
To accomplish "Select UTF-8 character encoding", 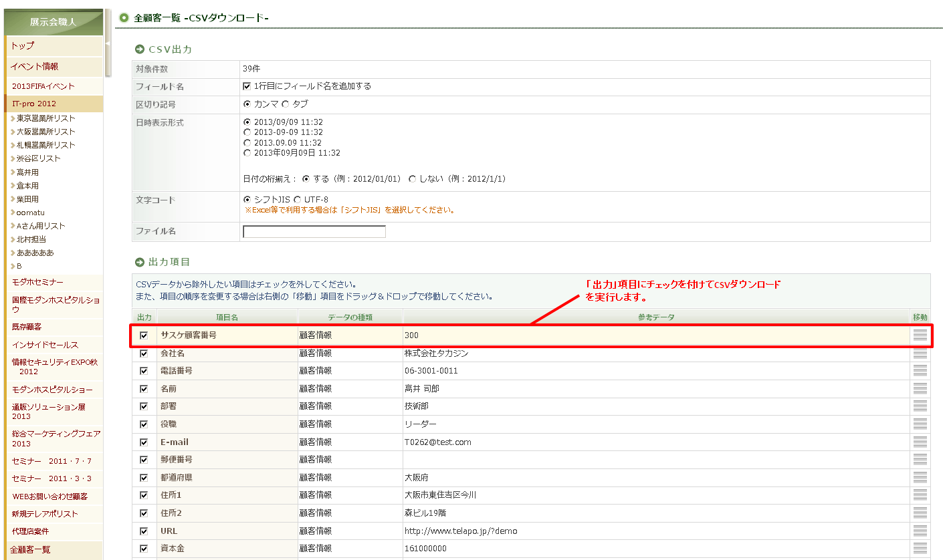I will pos(297,200).
